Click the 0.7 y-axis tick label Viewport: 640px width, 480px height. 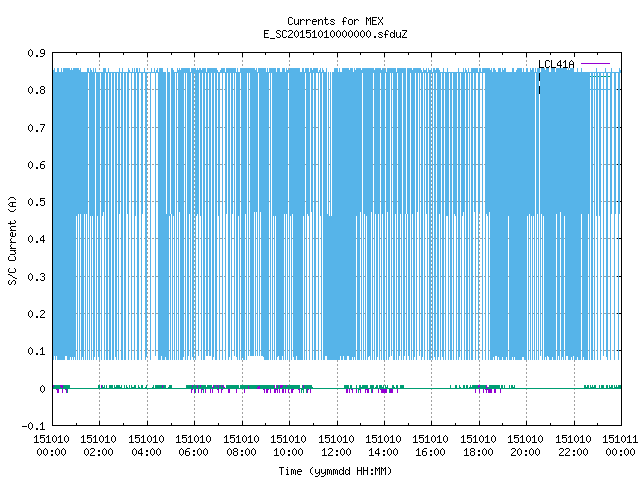pos(36,128)
